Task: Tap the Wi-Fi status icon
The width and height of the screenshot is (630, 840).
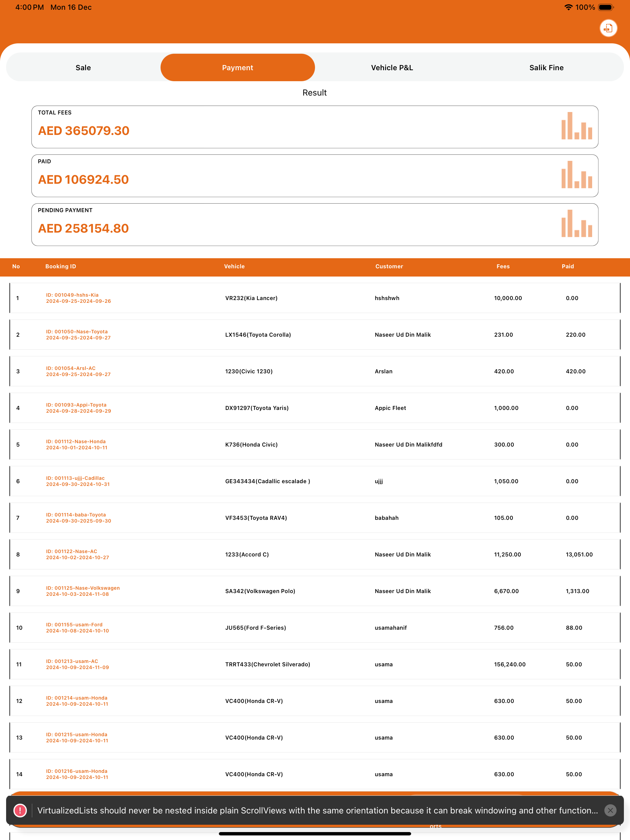Action: tap(568, 7)
